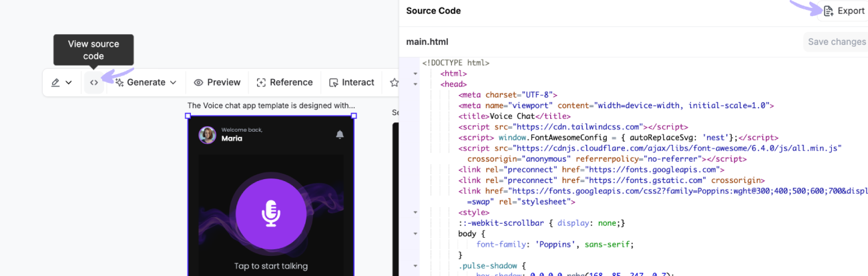Tap the purple microphone button
Viewport: 868px width, 276px height.
click(x=270, y=213)
